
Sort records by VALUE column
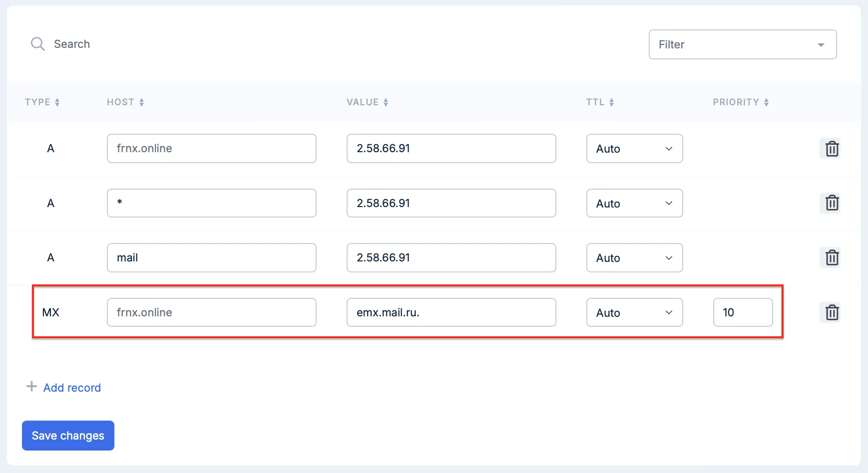coord(368,102)
